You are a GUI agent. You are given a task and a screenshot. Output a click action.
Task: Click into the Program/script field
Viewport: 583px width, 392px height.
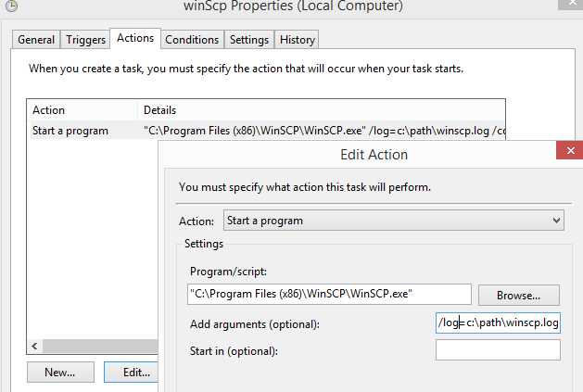(x=329, y=294)
